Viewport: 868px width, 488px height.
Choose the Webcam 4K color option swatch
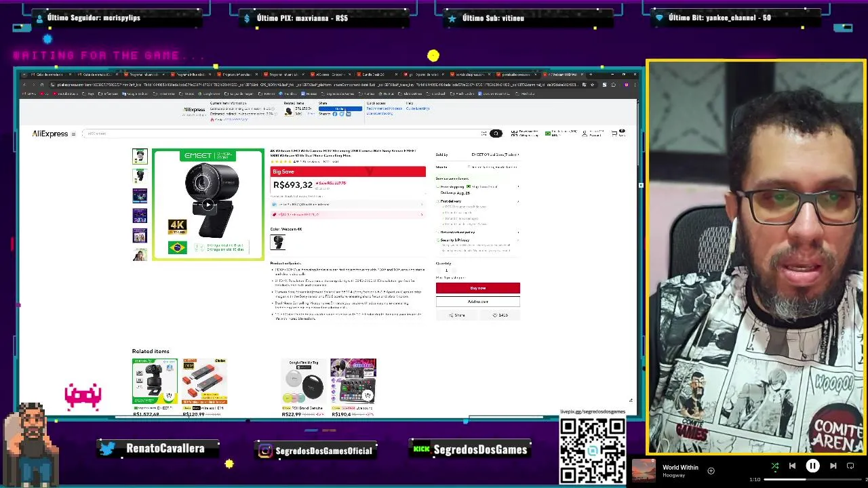click(277, 242)
